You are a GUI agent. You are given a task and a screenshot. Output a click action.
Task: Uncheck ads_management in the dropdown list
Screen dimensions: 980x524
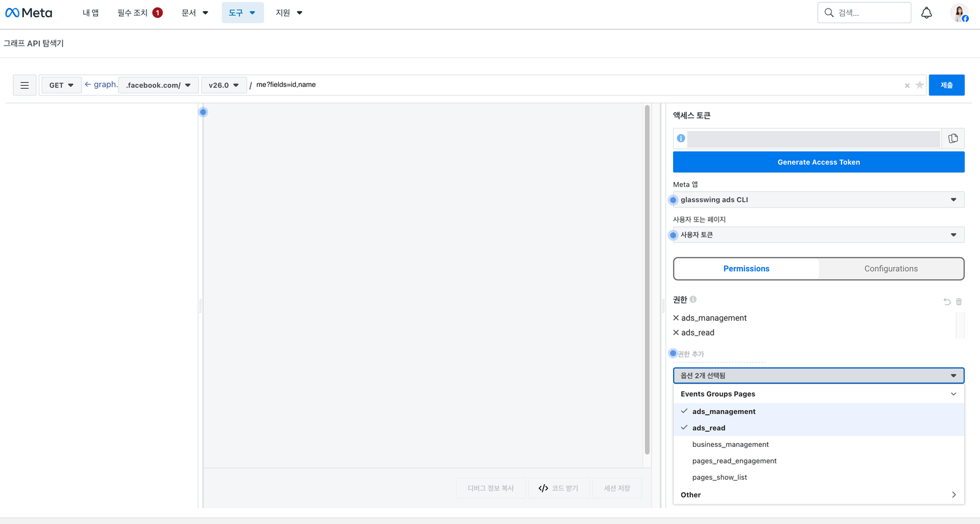819,411
